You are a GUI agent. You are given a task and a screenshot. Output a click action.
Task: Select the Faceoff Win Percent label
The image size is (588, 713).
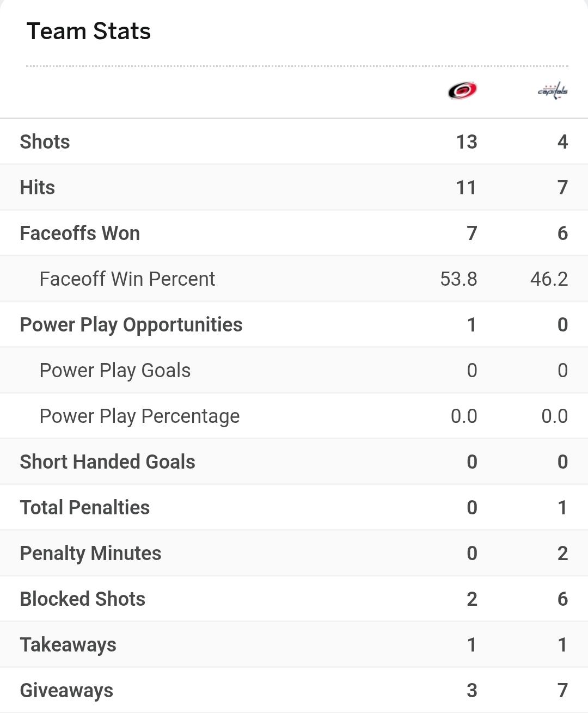127,279
